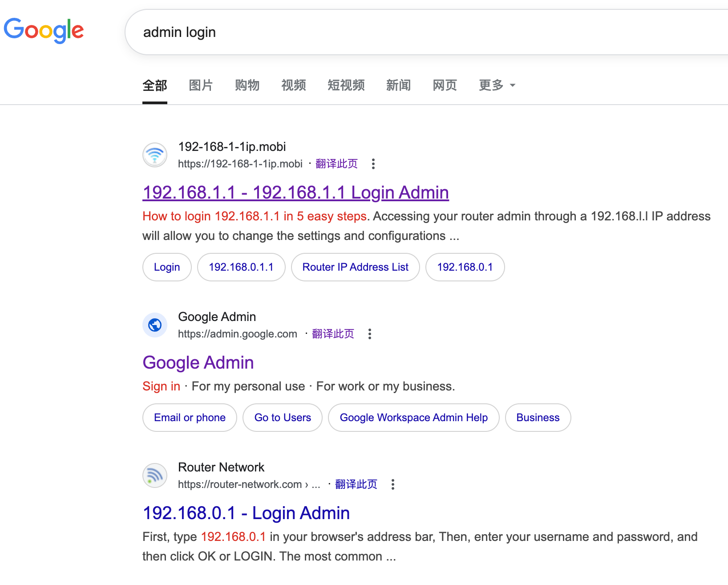Open the Google Admin result link
This screenshot has height=585, width=728.
198,362
